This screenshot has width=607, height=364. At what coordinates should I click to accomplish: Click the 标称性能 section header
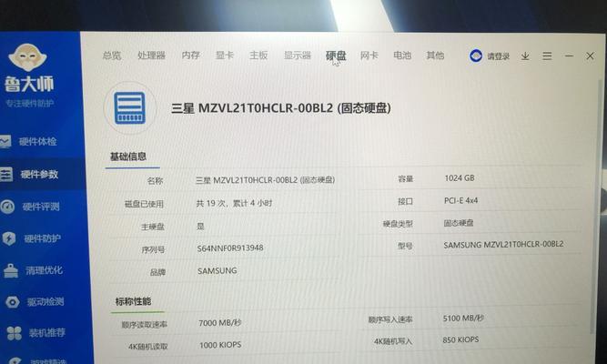click(x=133, y=301)
